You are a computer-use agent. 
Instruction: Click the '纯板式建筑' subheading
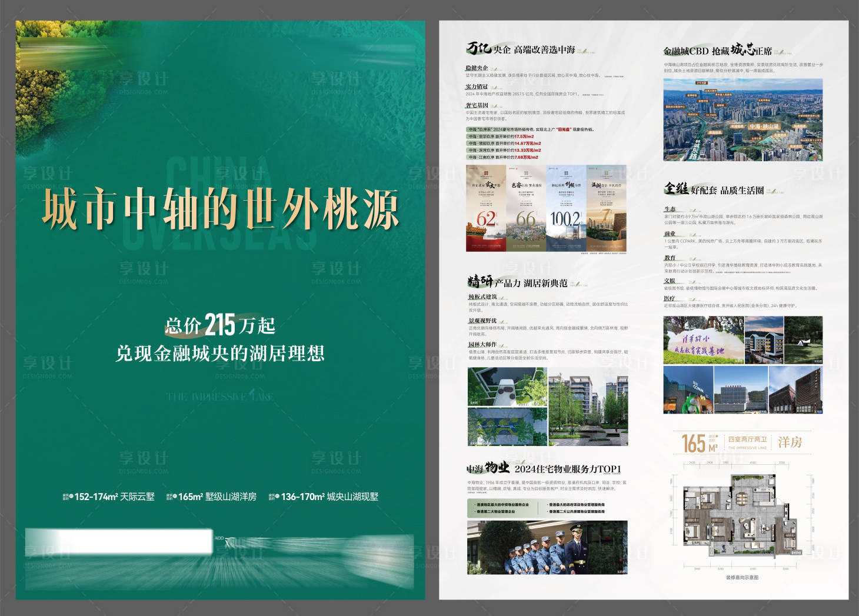pyautogui.click(x=482, y=297)
